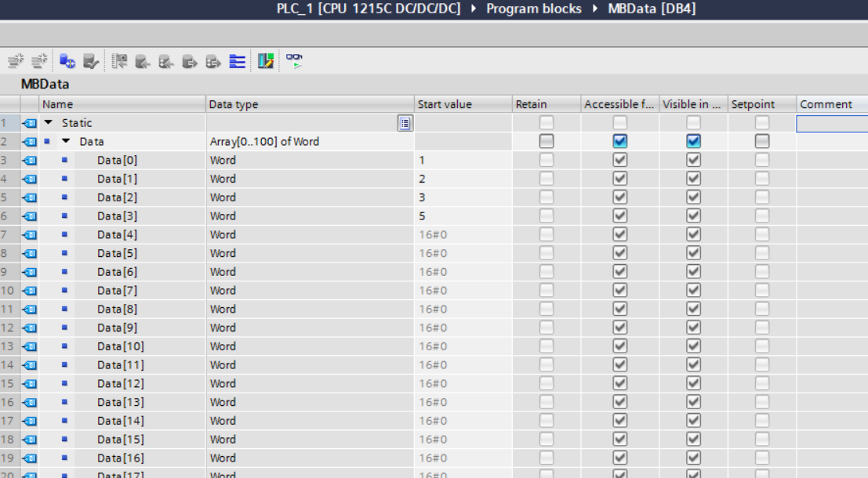Open data type selector in Static row
868x478 pixels.
click(405, 123)
